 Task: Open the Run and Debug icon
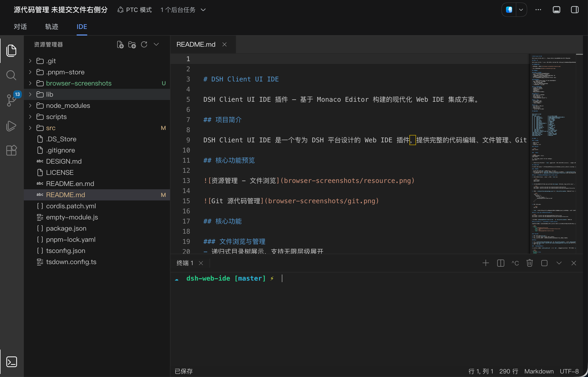point(11,126)
